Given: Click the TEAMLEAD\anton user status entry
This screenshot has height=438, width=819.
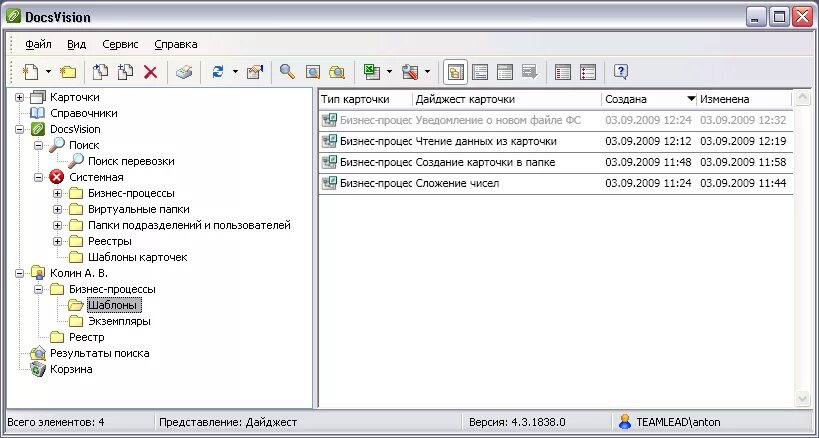Looking at the screenshot, I should [669, 422].
